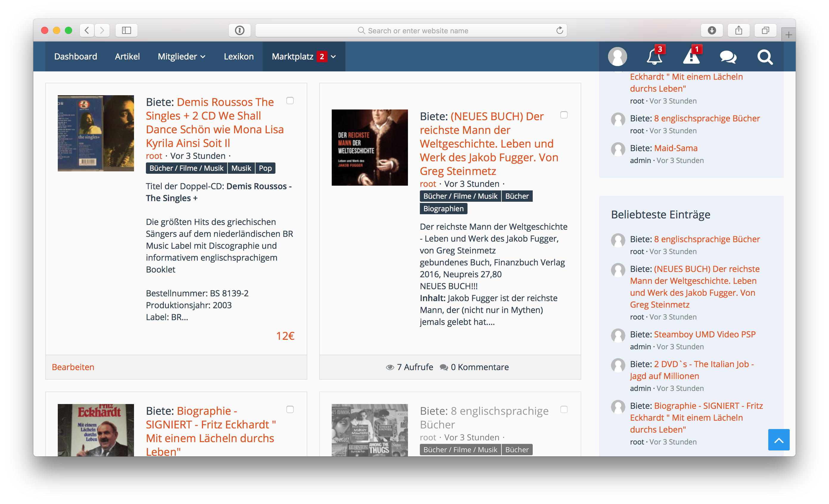Click the scroll-to-top arrow button

pyautogui.click(x=779, y=439)
